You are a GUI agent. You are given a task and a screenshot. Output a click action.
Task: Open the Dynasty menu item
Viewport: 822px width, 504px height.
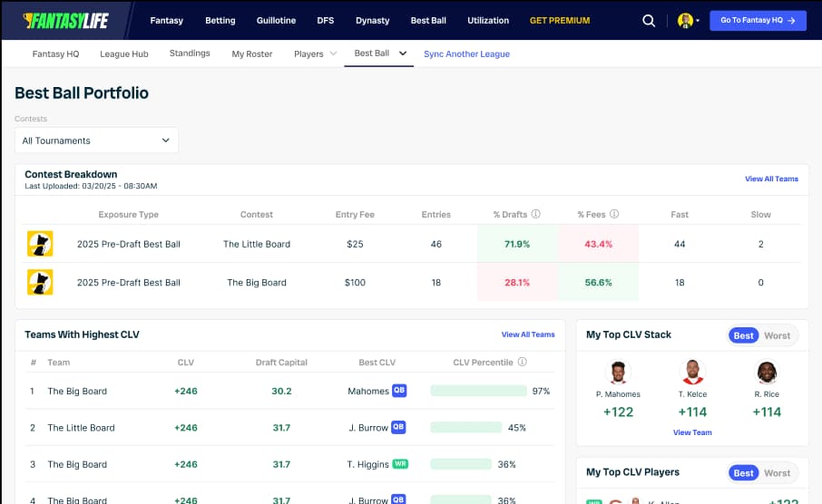pyautogui.click(x=372, y=20)
